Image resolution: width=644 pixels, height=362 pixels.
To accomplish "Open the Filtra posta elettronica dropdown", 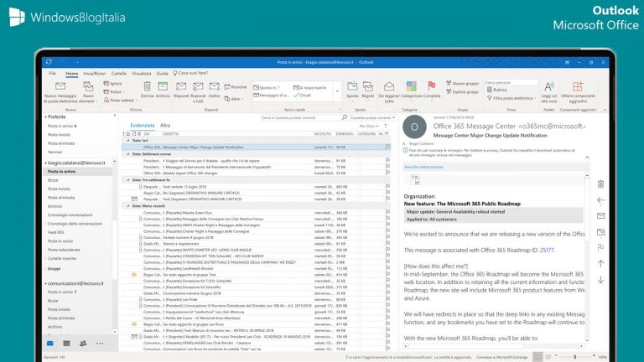I will [512, 98].
